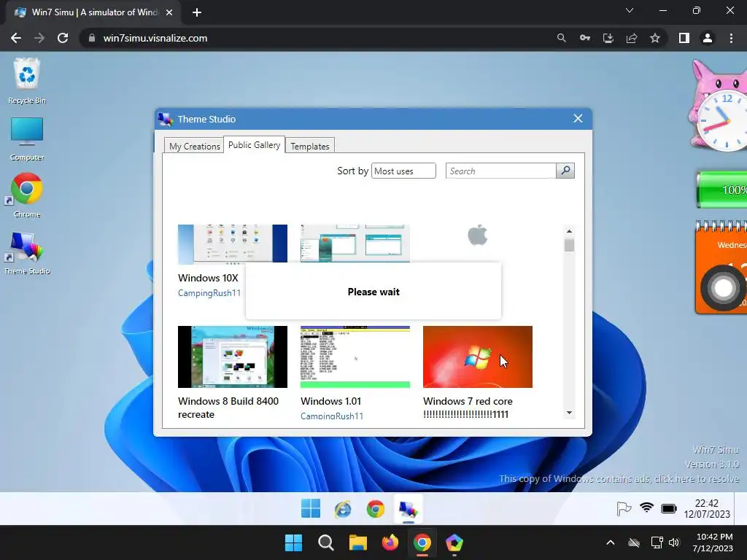Open the password key icon in address bar

[x=585, y=38]
